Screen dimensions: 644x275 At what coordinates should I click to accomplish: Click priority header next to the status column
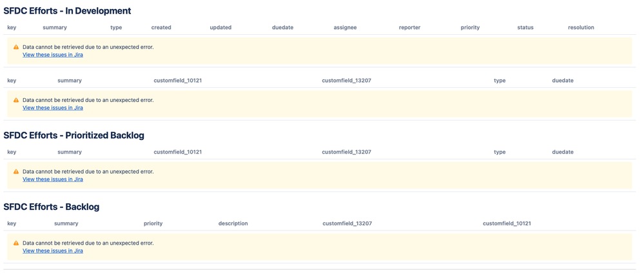pos(470,28)
